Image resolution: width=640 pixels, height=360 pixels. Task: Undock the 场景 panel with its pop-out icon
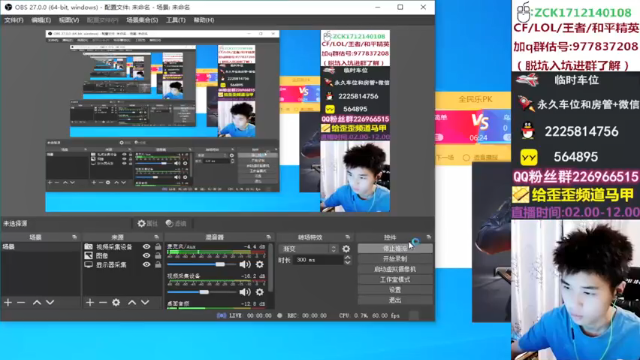[x=74, y=237]
